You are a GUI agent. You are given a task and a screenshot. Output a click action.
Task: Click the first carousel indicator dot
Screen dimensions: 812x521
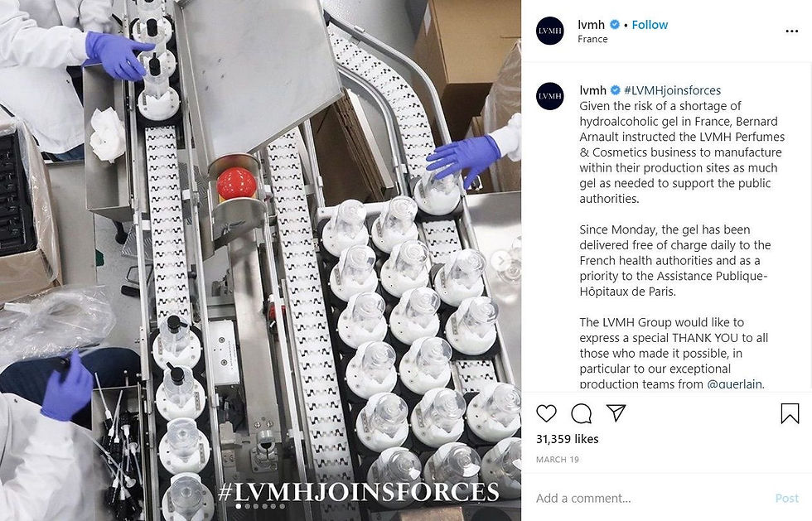click(x=239, y=506)
